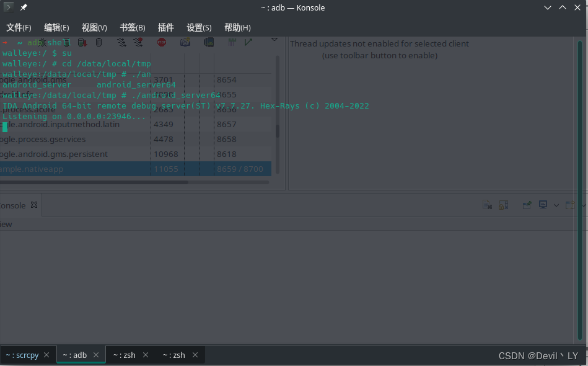The width and height of the screenshot is (588, 366).
Task: Select the ogle.android.gms.persistent process row
Action: [135, 154]
